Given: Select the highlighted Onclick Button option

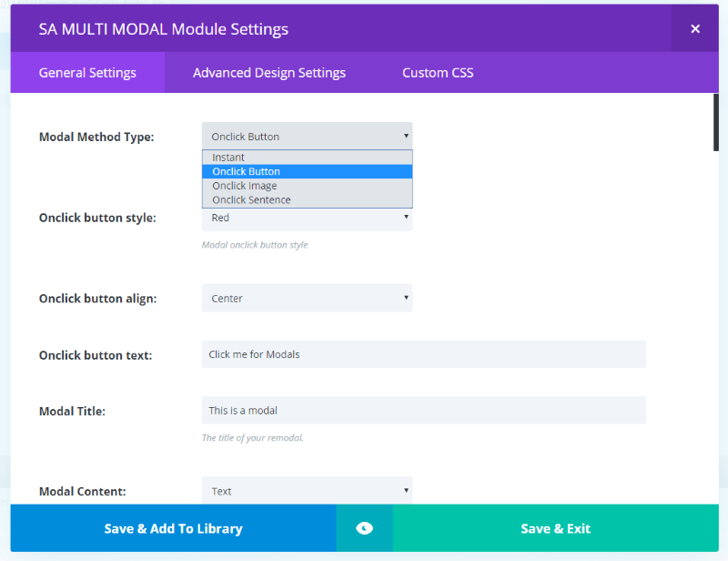Looking at the screenshot, I should 307,171.
